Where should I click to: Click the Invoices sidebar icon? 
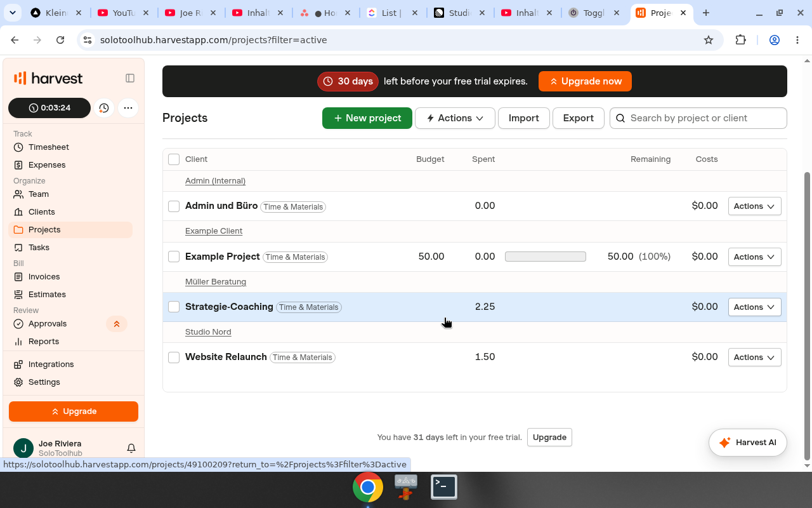click(18, 277)
